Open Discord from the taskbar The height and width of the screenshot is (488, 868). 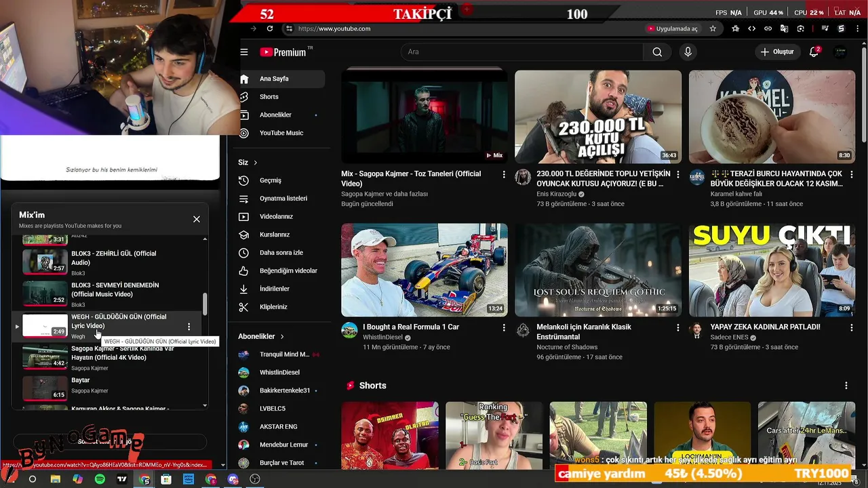coord(233,479)
